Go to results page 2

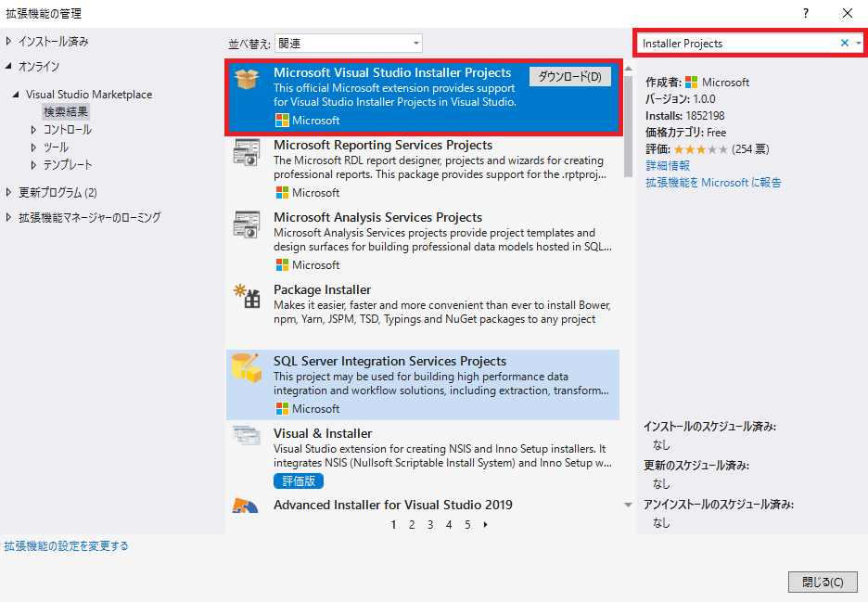(412, 524)
